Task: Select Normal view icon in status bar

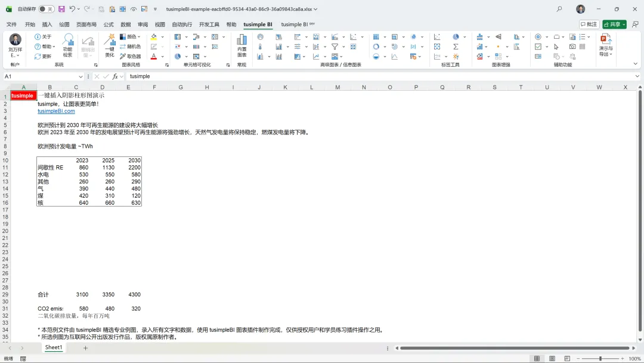Action: click(537, 358)
